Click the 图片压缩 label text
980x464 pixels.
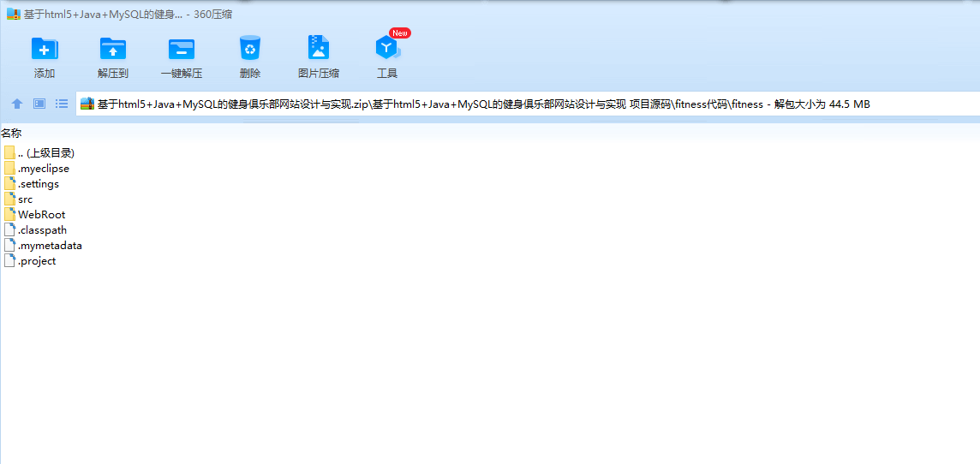(x=319, y=74)
